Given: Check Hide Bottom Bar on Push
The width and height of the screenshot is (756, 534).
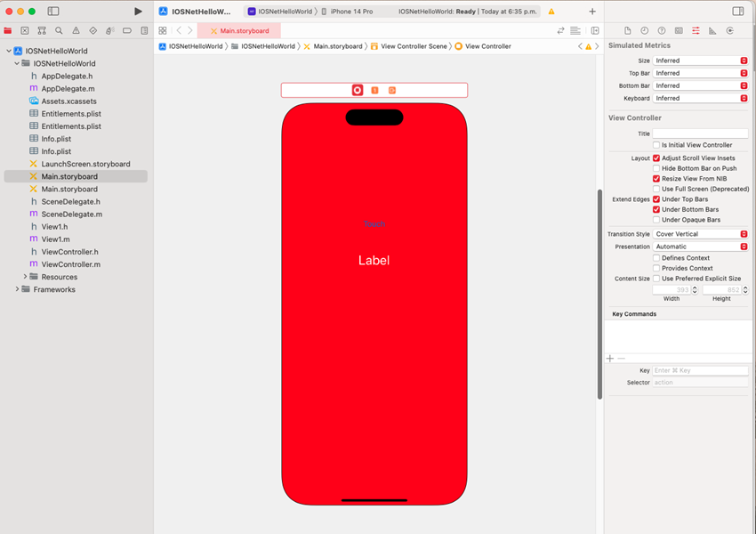Looking at the screenshot, I should pos(655,168).
